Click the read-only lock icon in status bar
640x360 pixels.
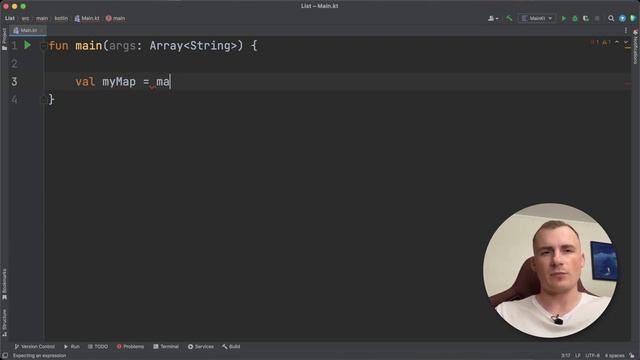point(631,356)
